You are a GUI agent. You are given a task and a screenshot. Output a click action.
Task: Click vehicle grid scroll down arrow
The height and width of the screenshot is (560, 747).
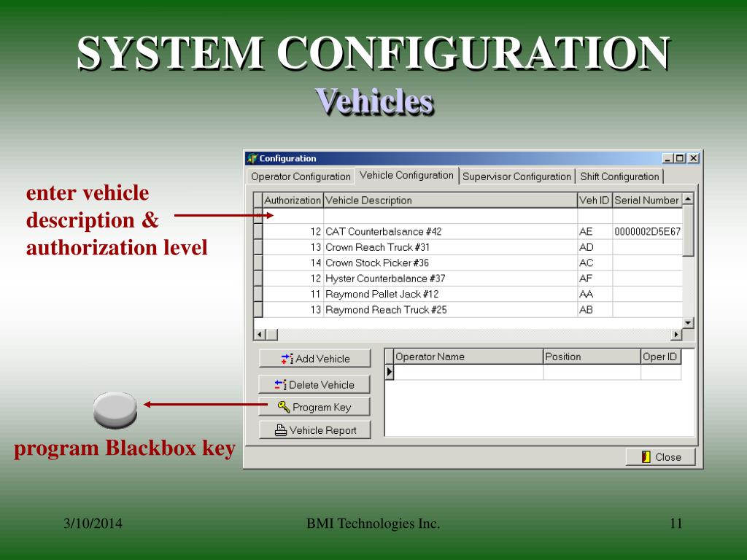pos(688,323)
